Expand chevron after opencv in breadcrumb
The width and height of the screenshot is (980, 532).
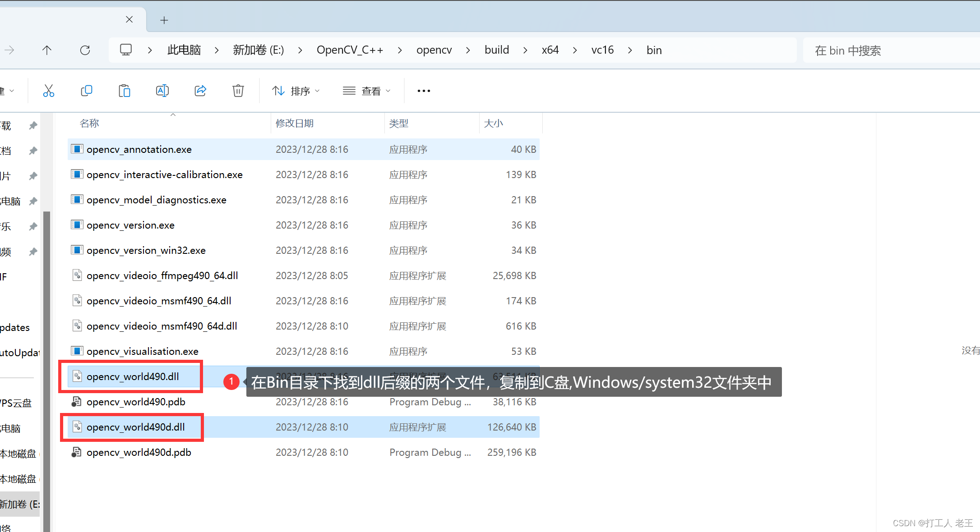[468, 50]
